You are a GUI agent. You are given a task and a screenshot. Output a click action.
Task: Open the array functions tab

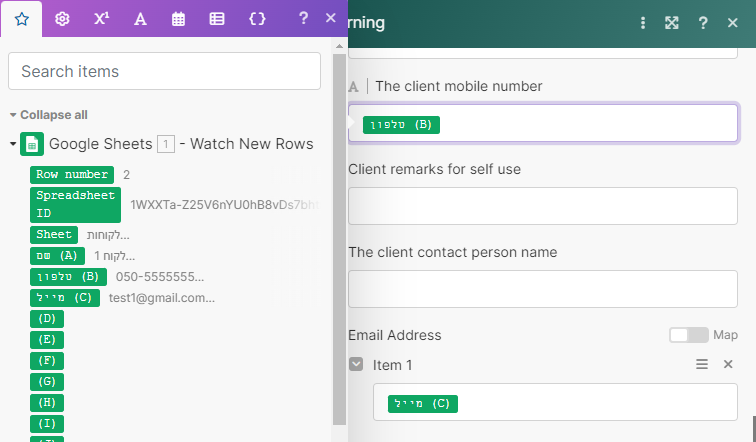[x=217, y=19]
